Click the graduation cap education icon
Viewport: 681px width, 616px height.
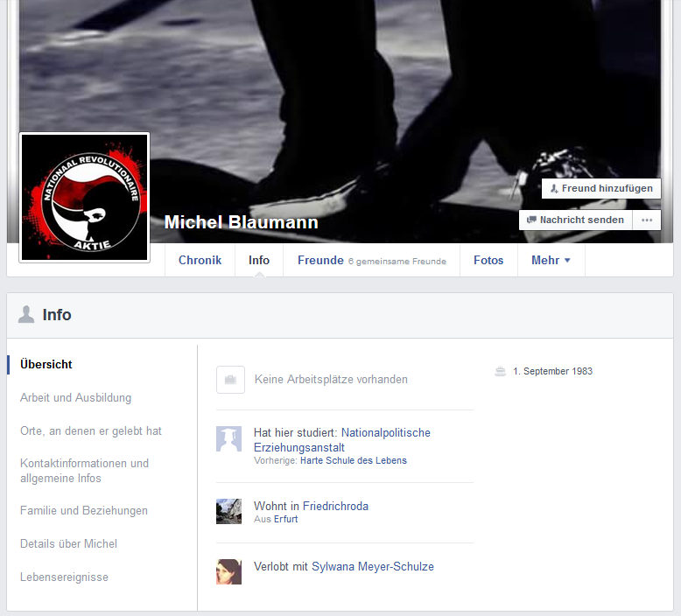pyautogui.click(x=228, y=439)
